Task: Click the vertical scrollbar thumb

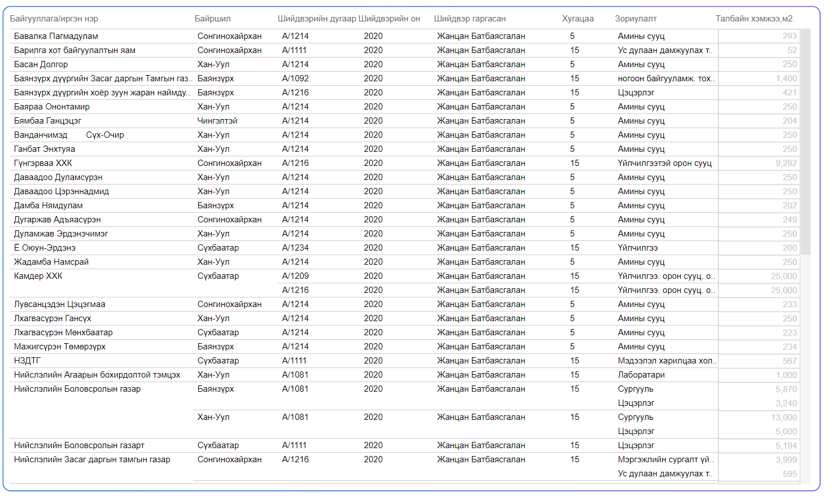Action: coord(805,141)
